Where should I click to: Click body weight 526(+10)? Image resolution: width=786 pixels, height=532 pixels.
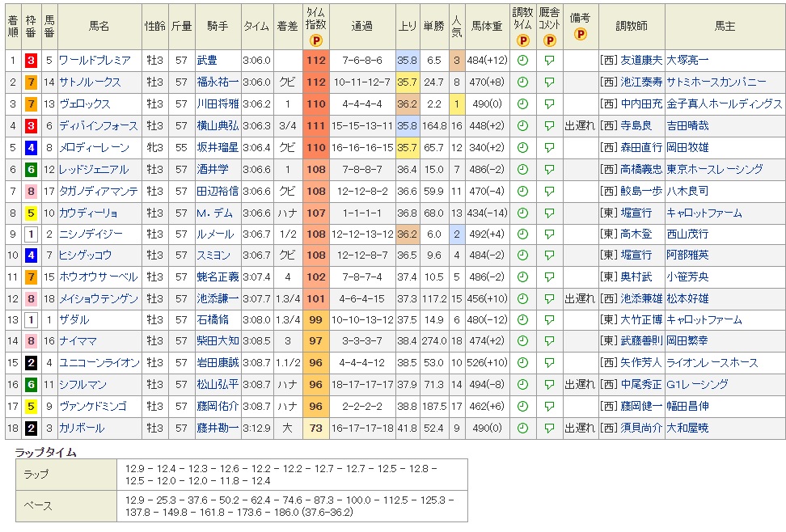pos(487,362)
